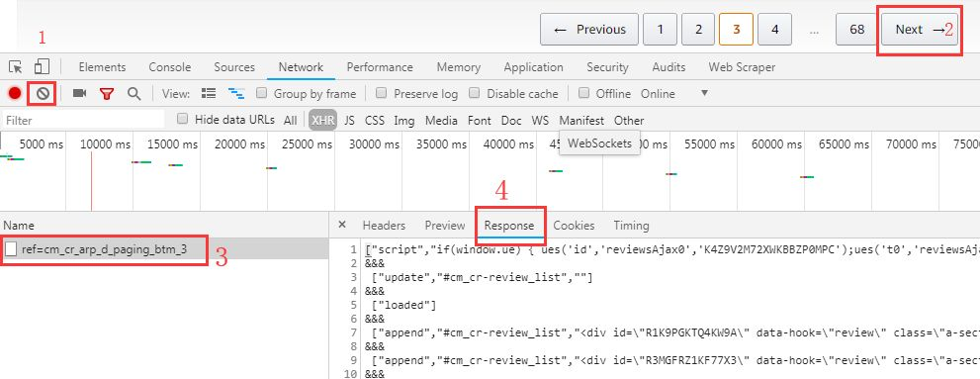Go to the Next page button

click(918, 30)
